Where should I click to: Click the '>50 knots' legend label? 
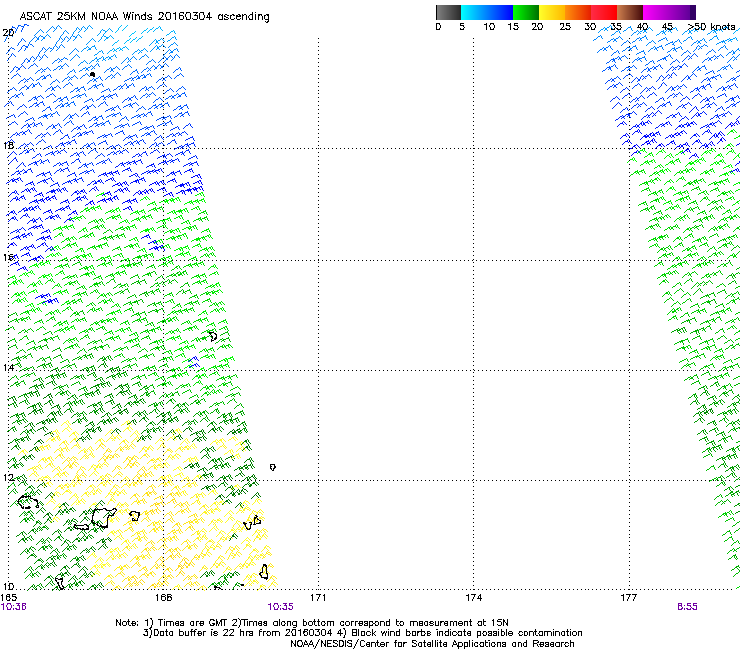point(711,26)
